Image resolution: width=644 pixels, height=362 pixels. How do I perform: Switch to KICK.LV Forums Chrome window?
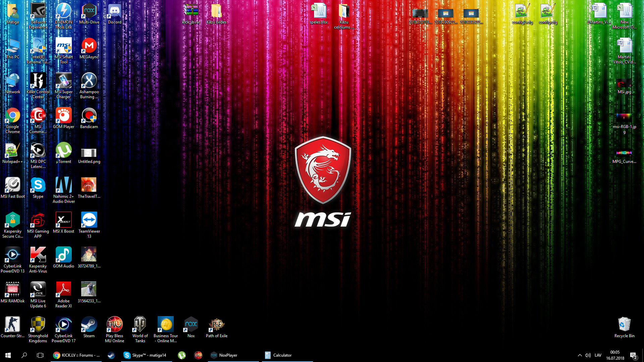(77, 355)
